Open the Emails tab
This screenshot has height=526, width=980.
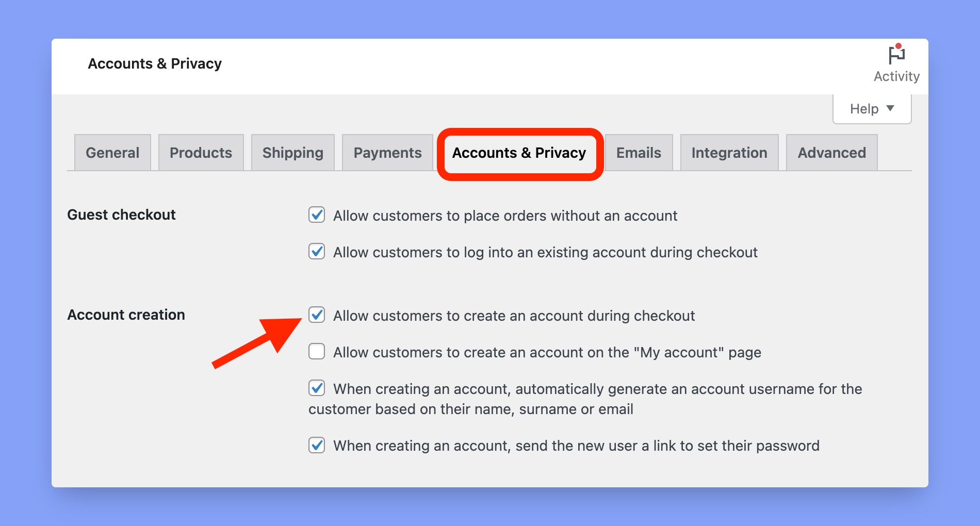639,153
